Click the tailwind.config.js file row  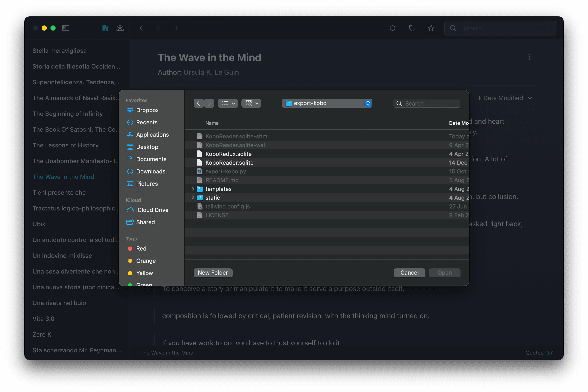tap(327, 206)
